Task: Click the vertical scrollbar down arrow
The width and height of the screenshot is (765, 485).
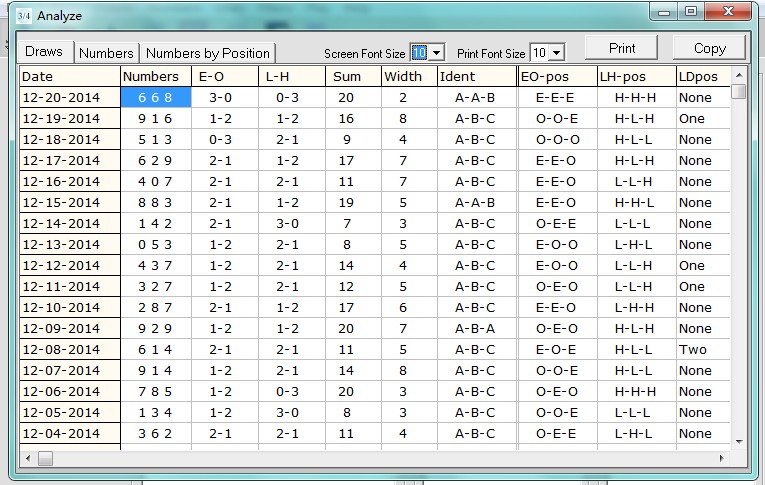Action: pyautogui.click(x=739, y=440)
